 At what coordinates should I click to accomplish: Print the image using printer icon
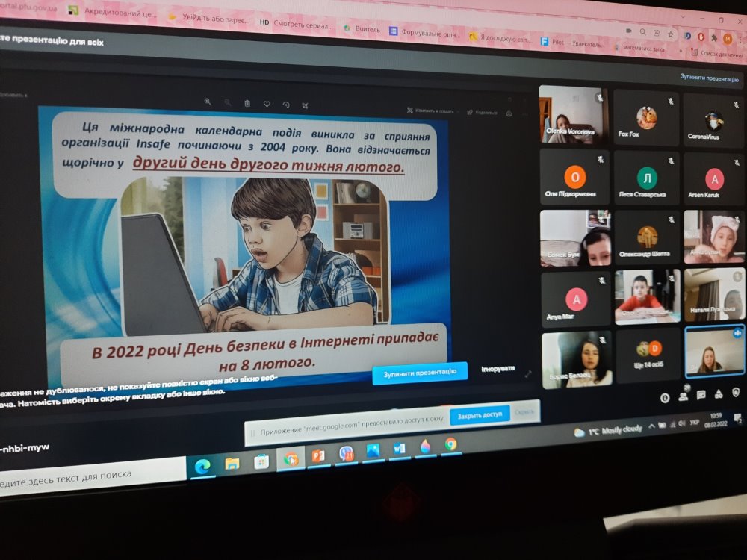pos(509,113)
